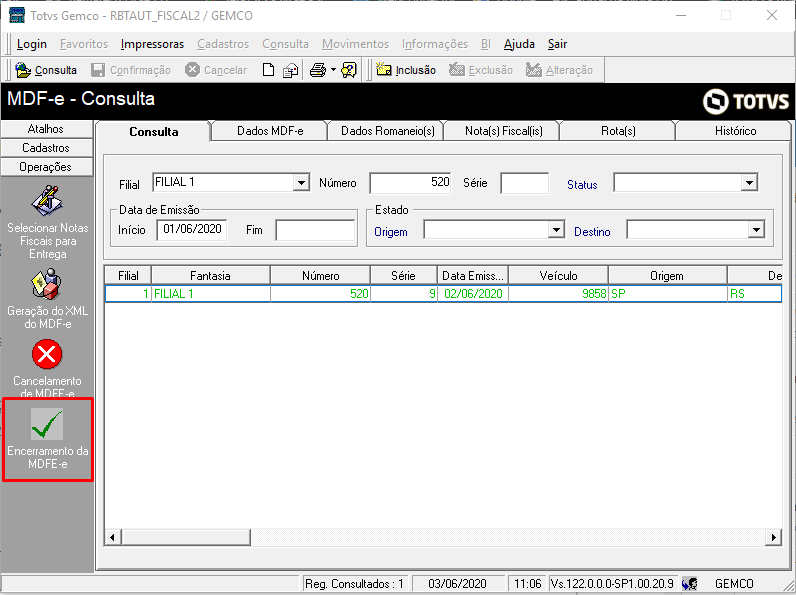The height and width of the screenshot is (595, 796).
Task: Open the Movimentos menu
Action: 355,44
